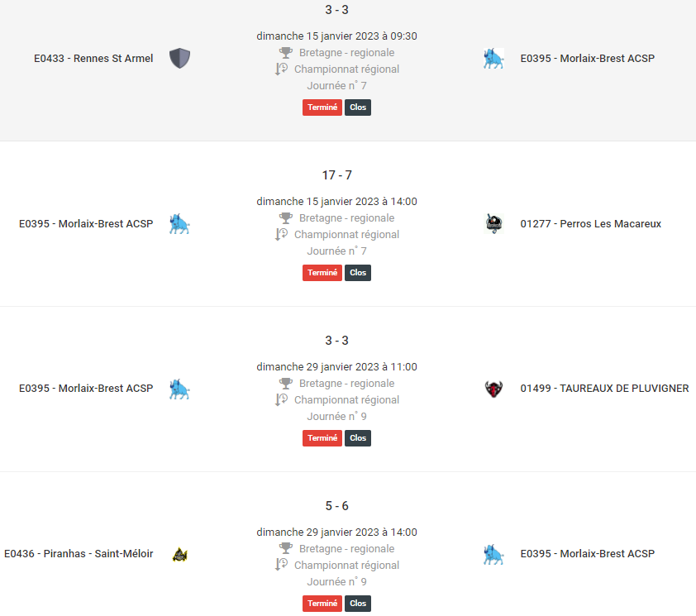Click Terminé badge on 15 janvier 09:30 match

pyautogui.click(x=322, y=107)
